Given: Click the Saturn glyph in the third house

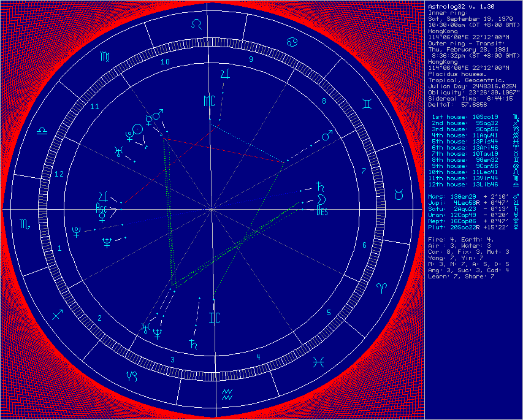Looking at the screenshot, I should click(x=193, y=344).
